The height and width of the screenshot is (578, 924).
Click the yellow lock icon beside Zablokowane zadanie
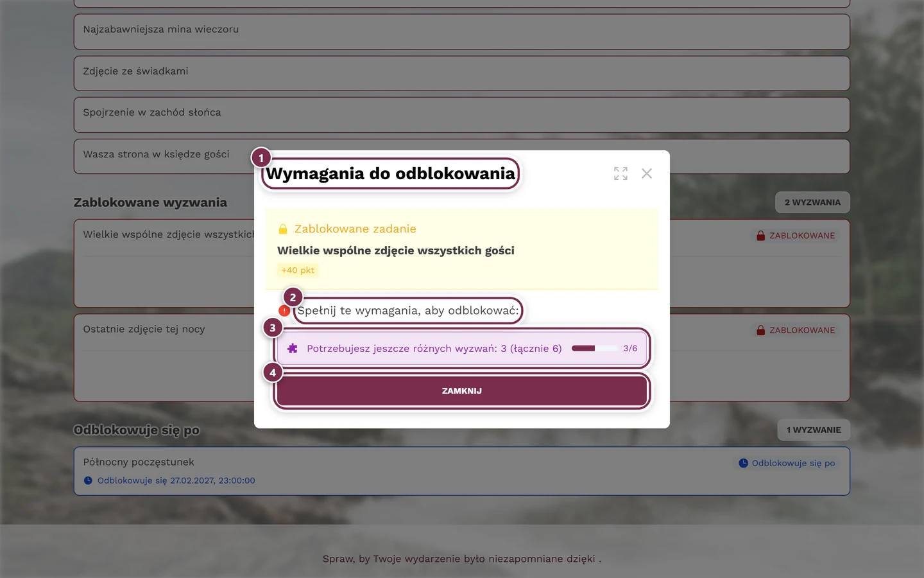pyautogui.click(x=283, y=229)
